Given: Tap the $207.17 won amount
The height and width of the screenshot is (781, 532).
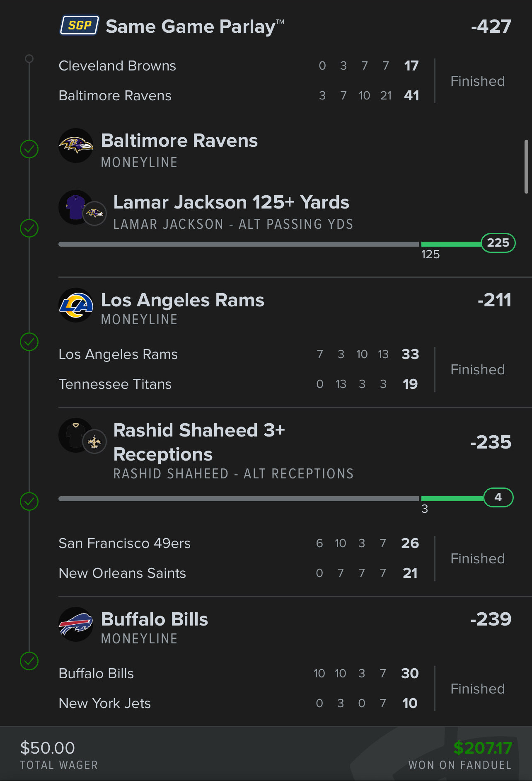Looking at the screenshot, I should click(483, 748).
